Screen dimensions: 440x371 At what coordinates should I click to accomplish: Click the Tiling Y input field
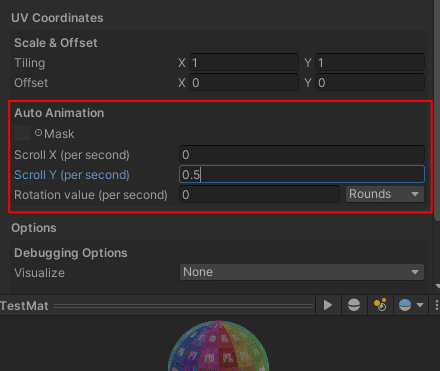tap(370, 62)
